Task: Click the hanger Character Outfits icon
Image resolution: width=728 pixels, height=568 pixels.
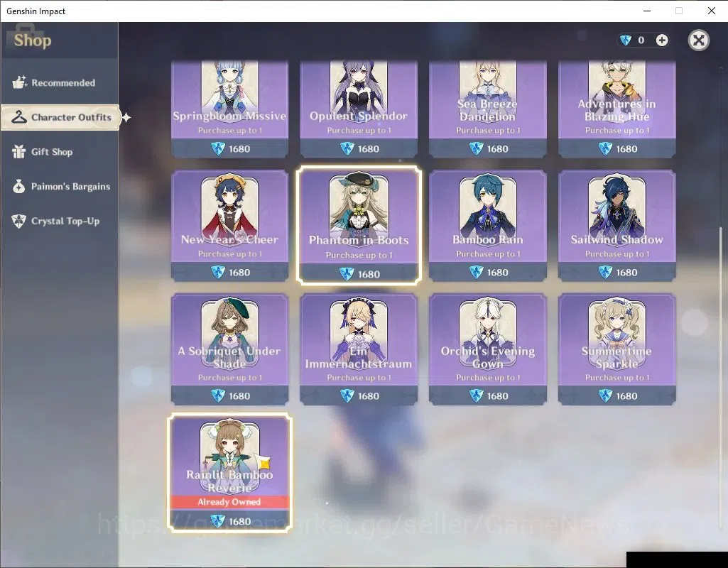Action: coord(19,117)
